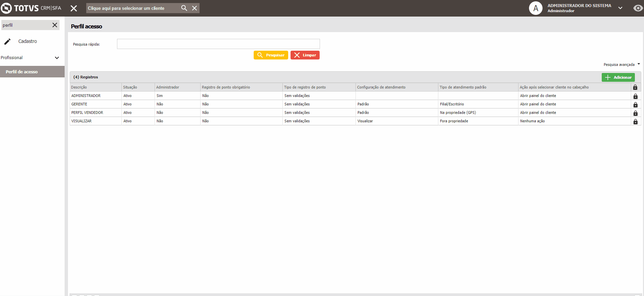Clear the 'perfil' menu search text
The width and height of the screenshot is (644, 296).
pos(55,25)
